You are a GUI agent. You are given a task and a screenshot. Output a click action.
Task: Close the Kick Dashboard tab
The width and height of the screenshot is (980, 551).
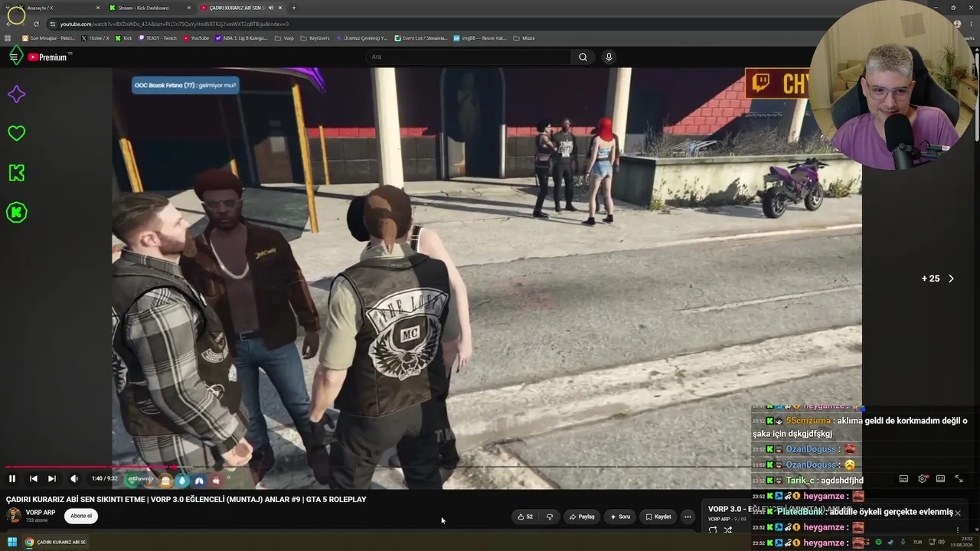(189, 8)
